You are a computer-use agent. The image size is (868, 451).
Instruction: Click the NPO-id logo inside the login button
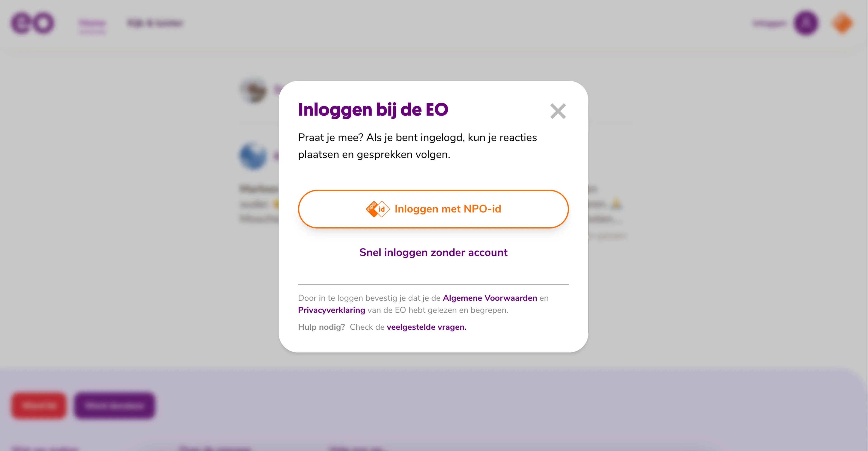click(x=377, y=209)
